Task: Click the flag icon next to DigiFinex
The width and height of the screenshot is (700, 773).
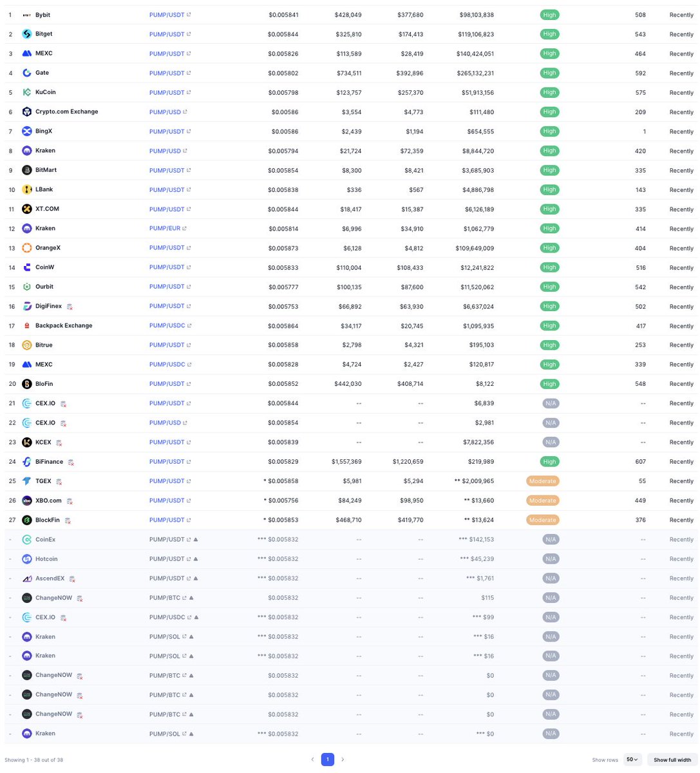Action: [x=70, y=307]
